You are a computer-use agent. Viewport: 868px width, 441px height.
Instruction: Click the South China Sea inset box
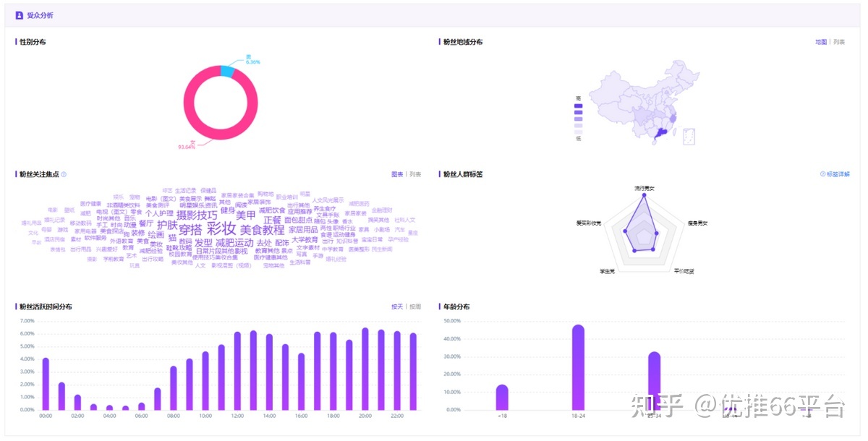(689, 136)
